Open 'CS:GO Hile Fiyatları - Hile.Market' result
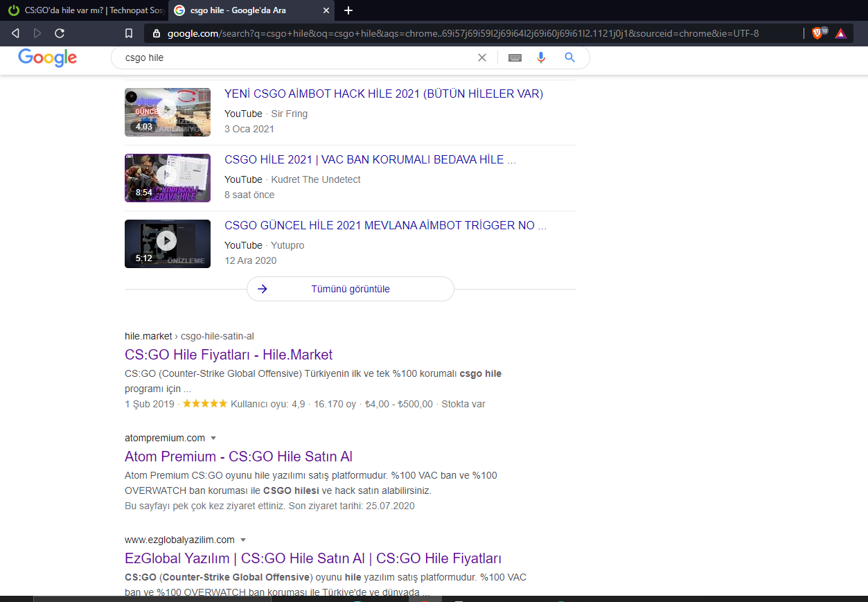 pyautogui.click(x=229, y=355)
